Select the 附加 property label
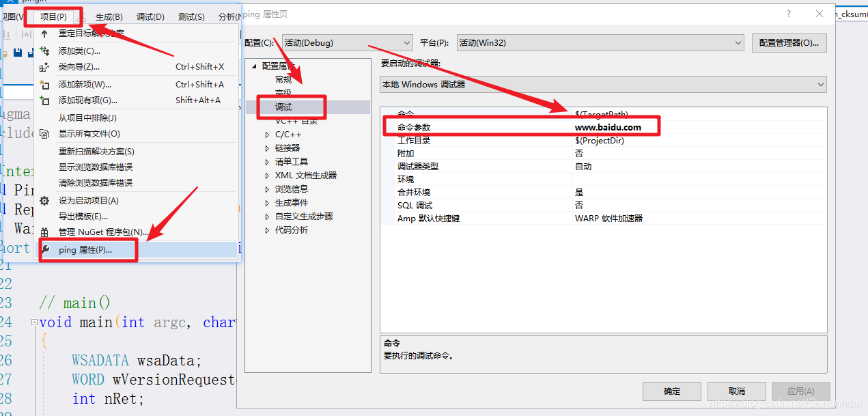The height and width of the screenshot is (416, 868). [x=406, y=153]
